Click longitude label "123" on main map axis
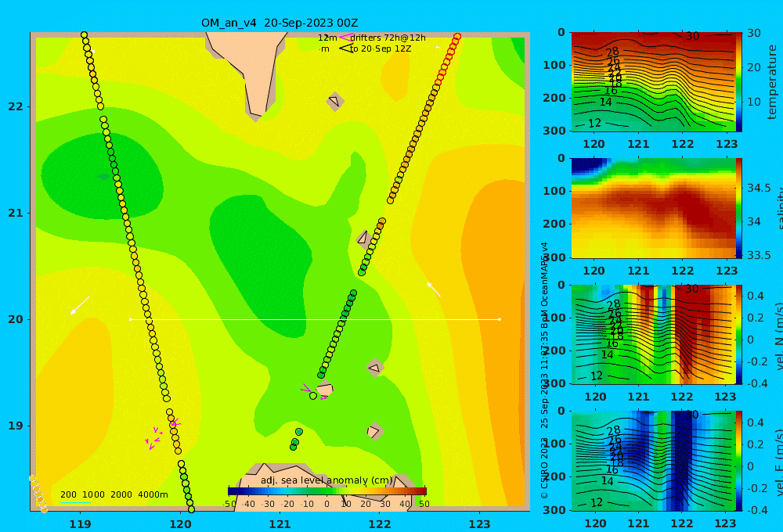 [x=479, y=524]
